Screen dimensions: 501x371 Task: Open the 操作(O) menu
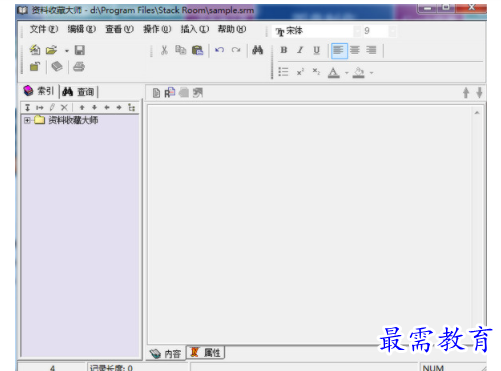157,29
